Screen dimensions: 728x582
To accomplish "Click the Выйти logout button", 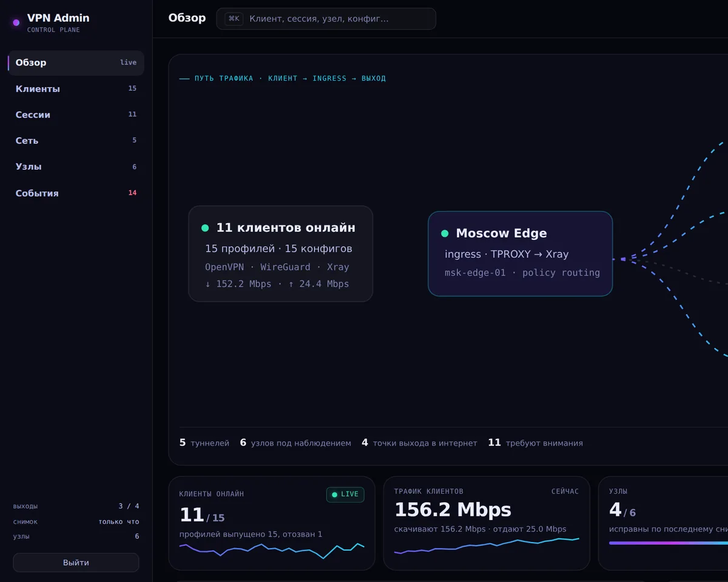I will click(x=76, y=563).
